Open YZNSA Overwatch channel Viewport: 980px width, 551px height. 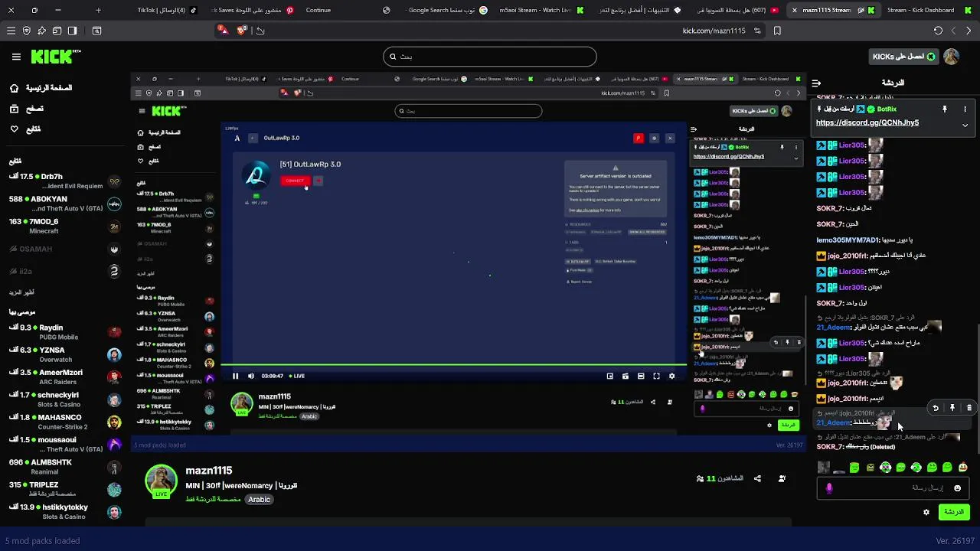pyautogui.click(x=65, y=354)
